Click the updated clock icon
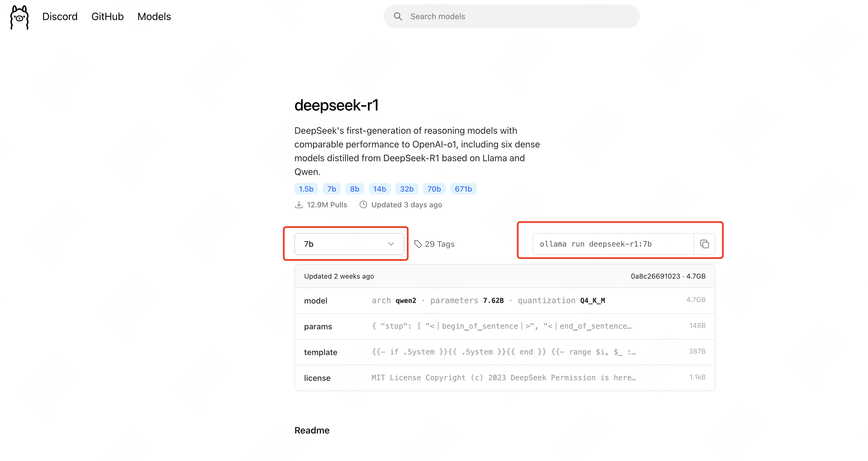Image resolution: width=868 pixels, height=461 pixels. tap(363, 205)
